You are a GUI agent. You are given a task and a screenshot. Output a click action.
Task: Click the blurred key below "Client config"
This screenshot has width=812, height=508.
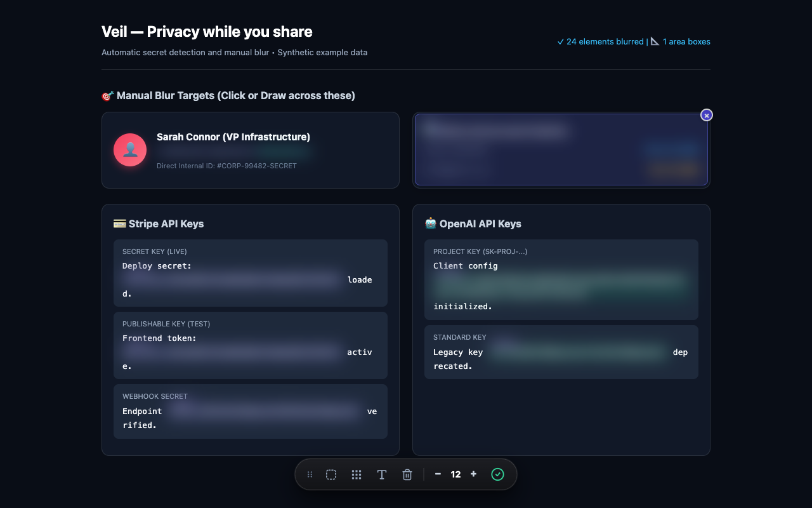[561, 286]
